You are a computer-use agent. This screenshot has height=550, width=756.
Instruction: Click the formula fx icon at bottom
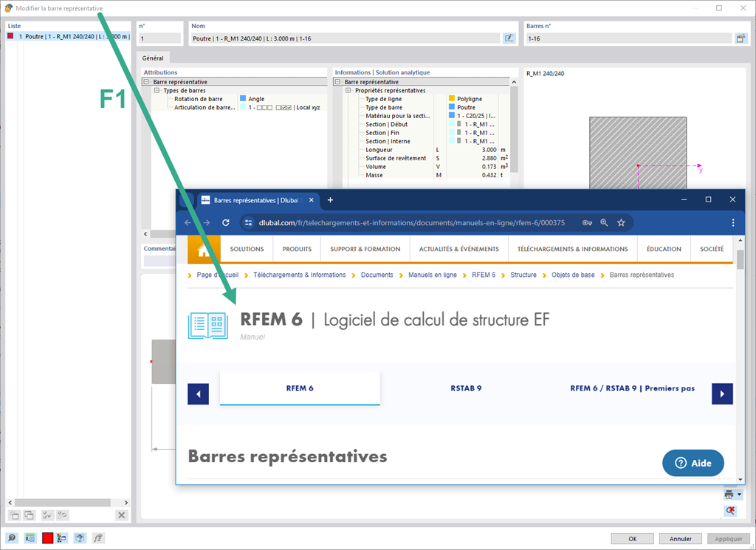[98, 538]
